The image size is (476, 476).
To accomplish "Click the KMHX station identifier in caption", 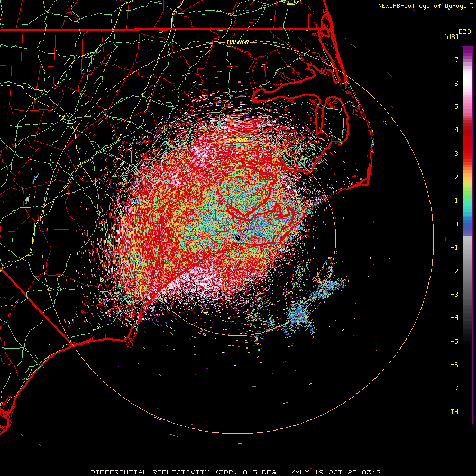I will tap(300, 472).
